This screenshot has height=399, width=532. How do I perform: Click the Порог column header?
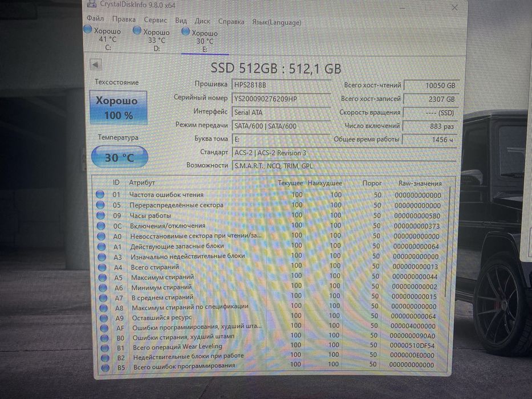[x=372, y=183]
